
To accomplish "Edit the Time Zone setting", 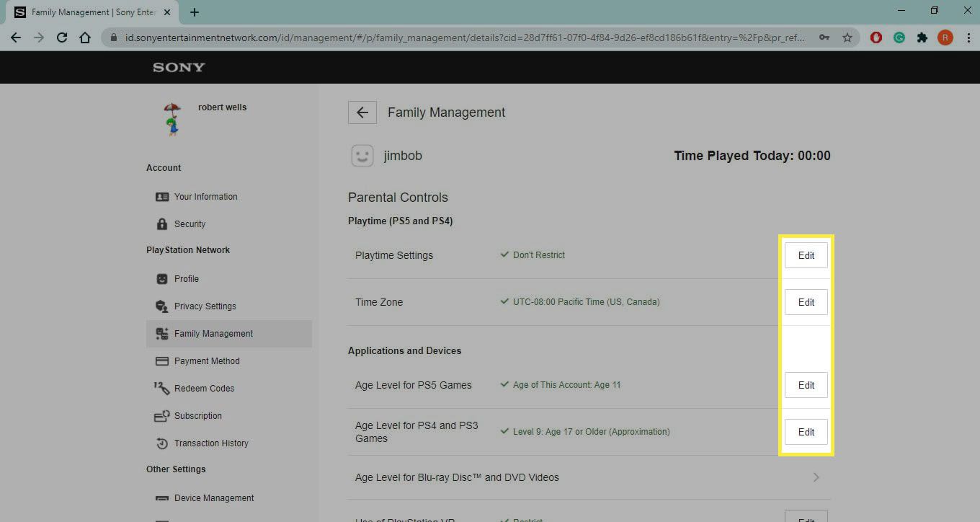I will click(x=806, y=302).
